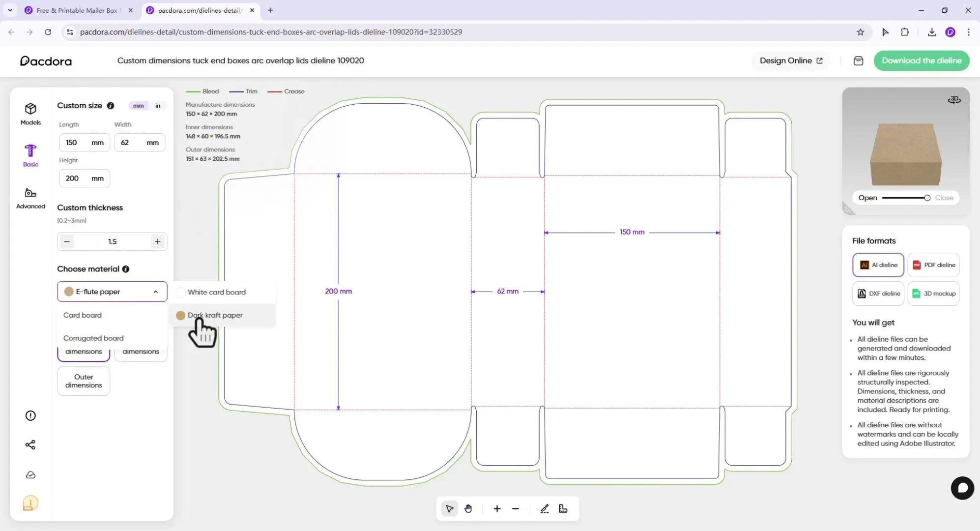The image size is (980, 531).
Task: Expand the browser extensions menu
Action: click(905, 31)
